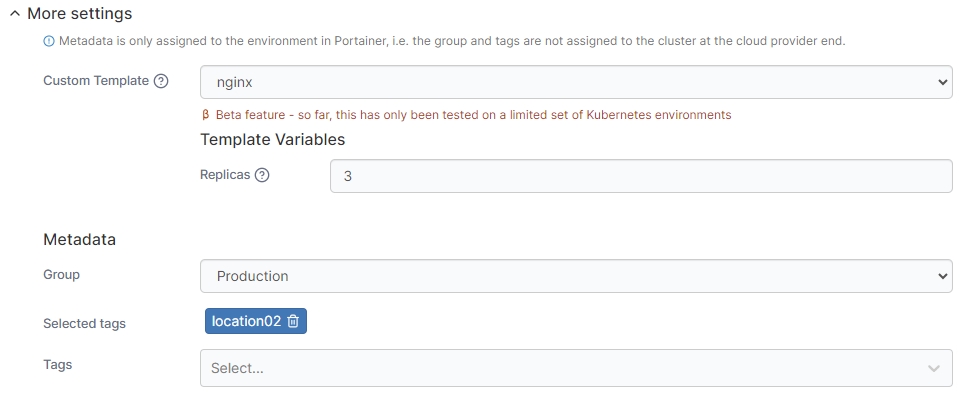Remove location02 tag with trash icon
The width and height of the screenshot is (961, 400).
[293, 321]
